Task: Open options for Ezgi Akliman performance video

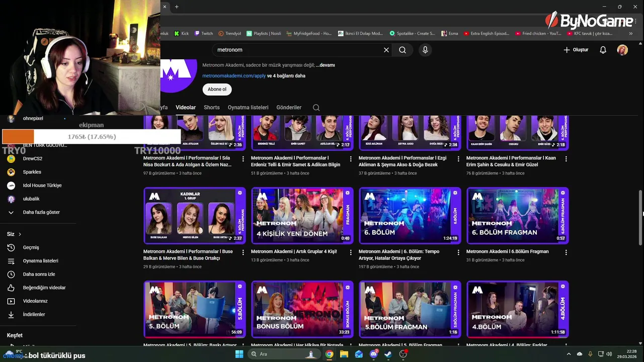Action: (x=458, y=159)
